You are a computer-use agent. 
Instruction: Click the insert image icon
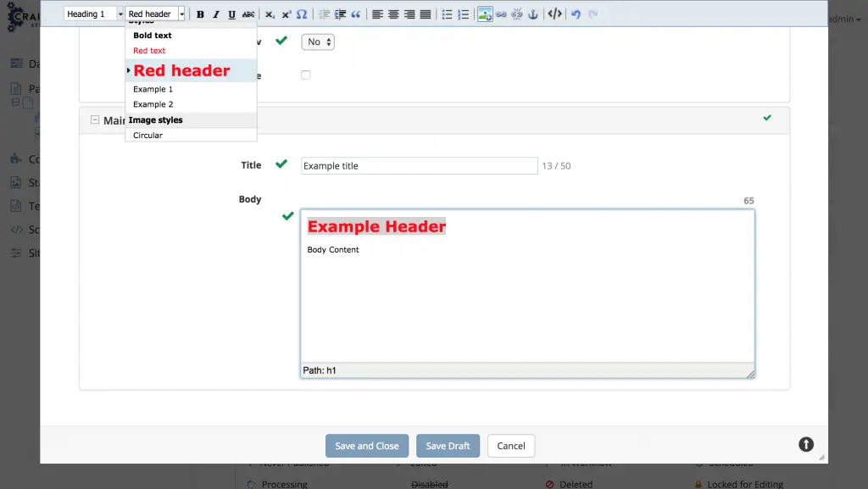[x=485, y=14]
